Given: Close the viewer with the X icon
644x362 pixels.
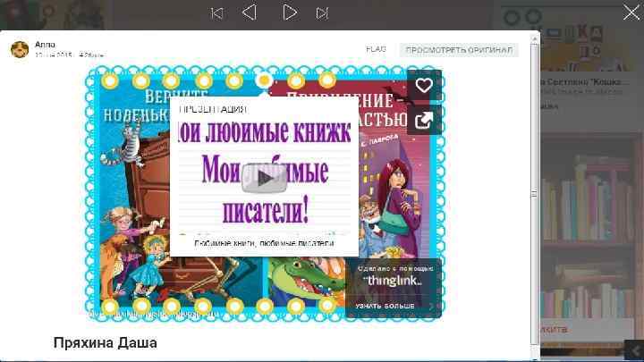Looking at the screenshot, I should pos(631,13).
